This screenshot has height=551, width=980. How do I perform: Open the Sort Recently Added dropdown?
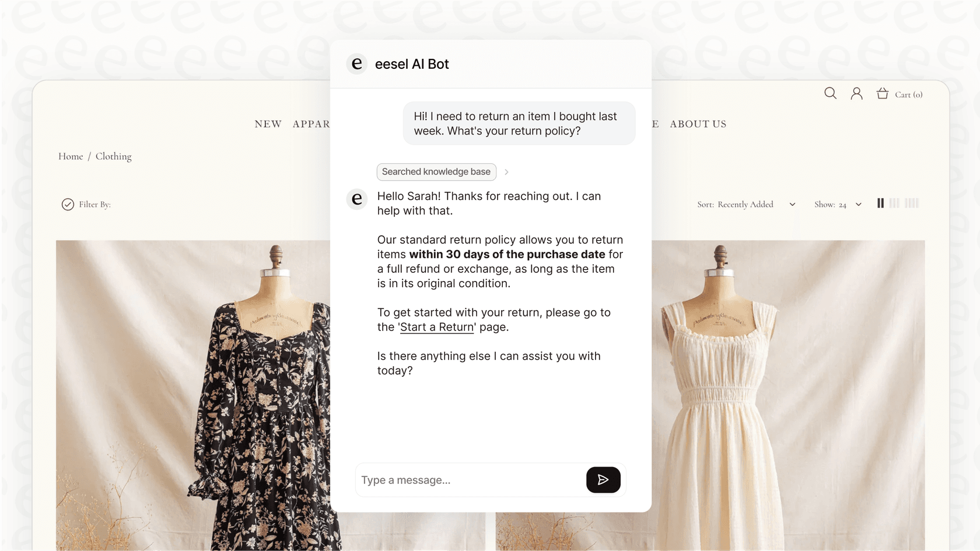pyautogui.click(x=747, y=204)
